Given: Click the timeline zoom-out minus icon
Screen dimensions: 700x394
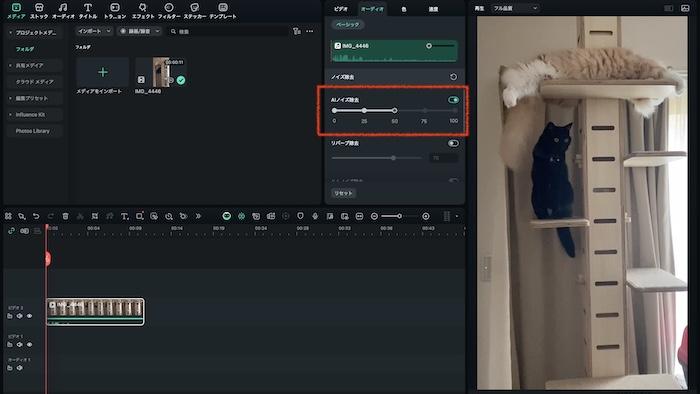Looking at the screenshot, I should (x=374, y=216).
